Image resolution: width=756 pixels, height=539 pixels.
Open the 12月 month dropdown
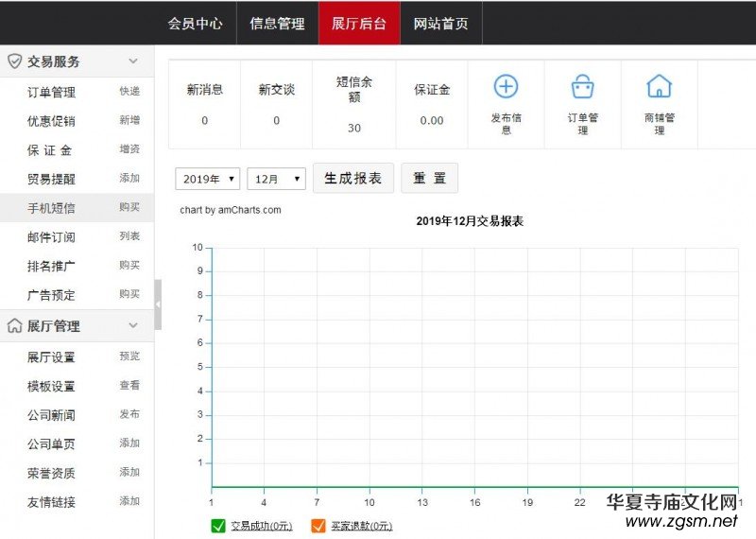click(x=276, y=179)
